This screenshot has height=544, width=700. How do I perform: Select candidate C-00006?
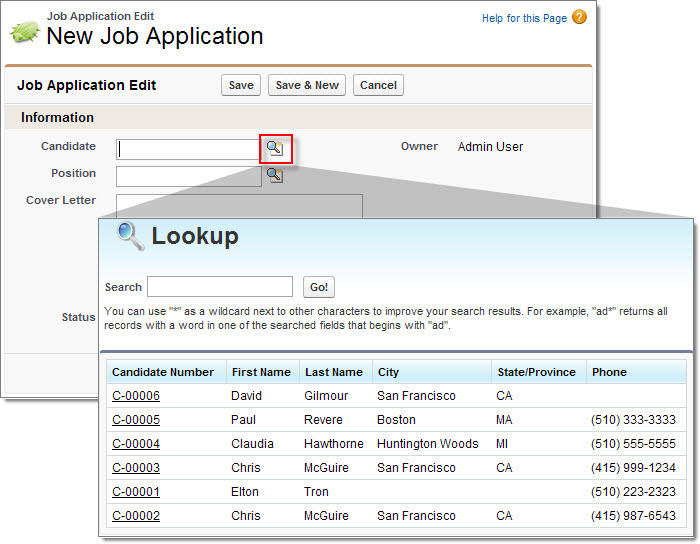tap(136, 395)
